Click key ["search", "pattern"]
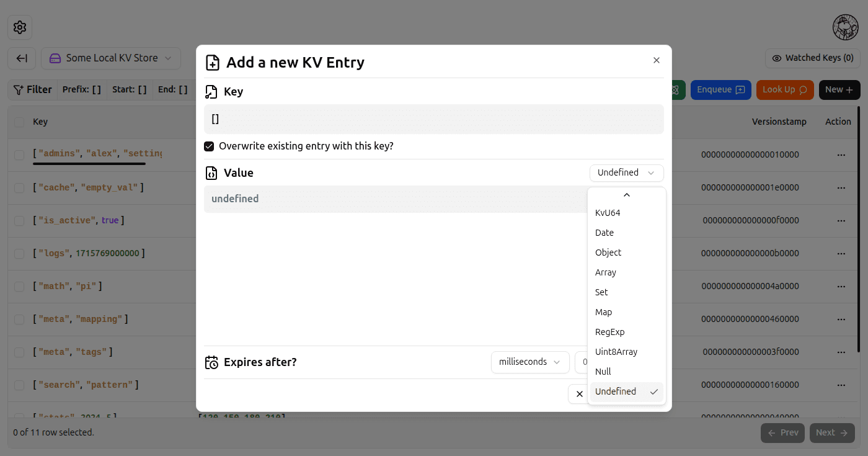 pos(85,385)
